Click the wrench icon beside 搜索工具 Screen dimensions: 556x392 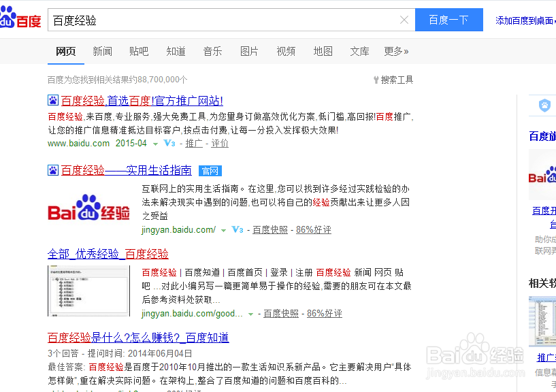[x=376, y=80]
